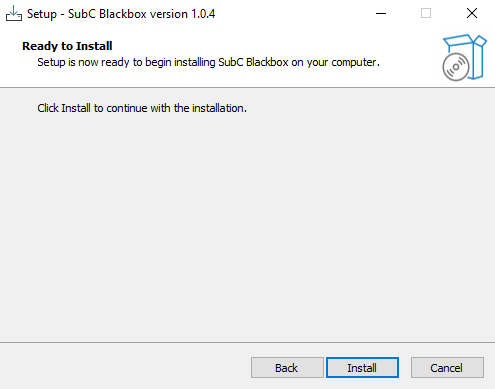Go Back to the previous setup page
495x389 pixels.
(x=287, y=368)
